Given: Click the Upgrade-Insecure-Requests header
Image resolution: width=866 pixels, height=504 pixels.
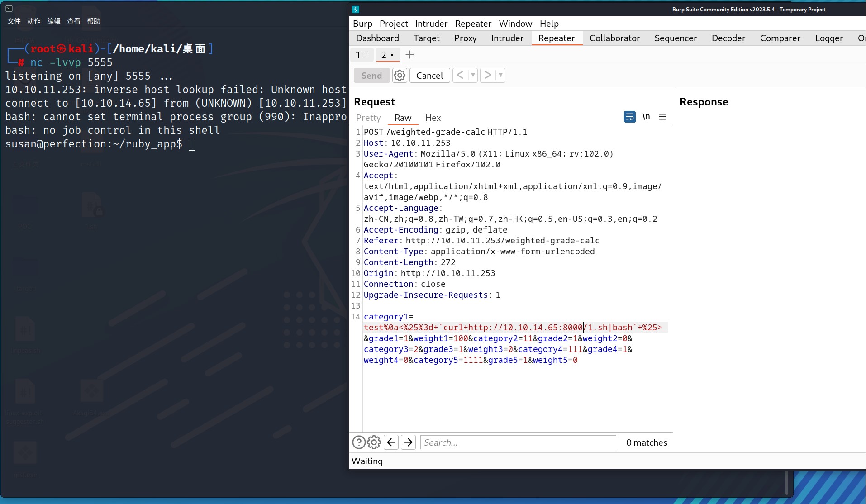Looking at the screenshot, I should coord(432,295).
